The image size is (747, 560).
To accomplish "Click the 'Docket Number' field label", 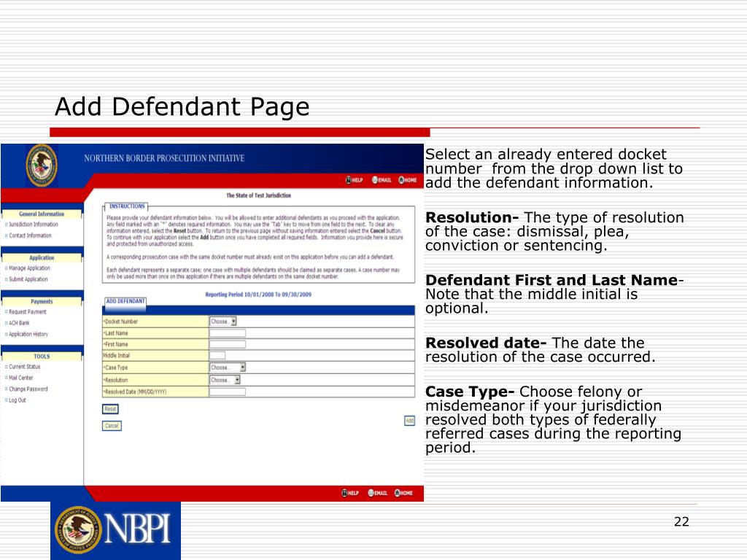I will pyautogui.click(x=121, y=322).
